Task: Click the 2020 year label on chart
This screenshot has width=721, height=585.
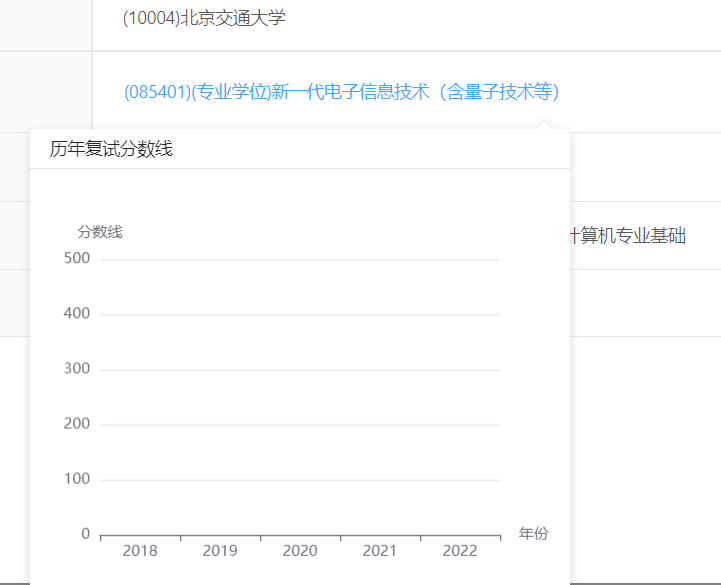Action: (x=300, y=551)
